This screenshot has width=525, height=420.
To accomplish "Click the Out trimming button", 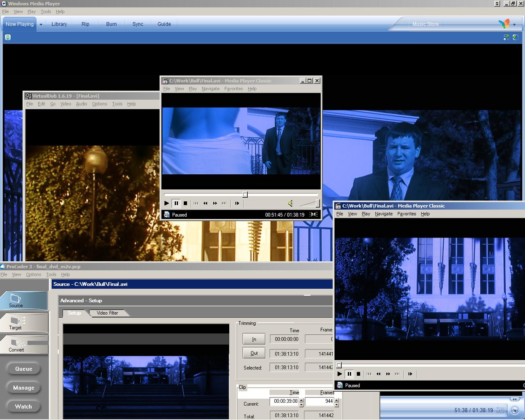I will point(254,353).
